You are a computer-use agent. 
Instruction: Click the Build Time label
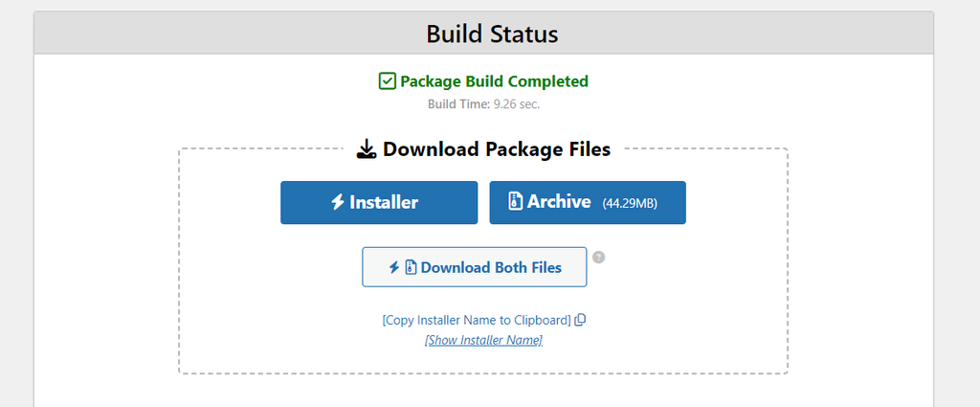458,103
